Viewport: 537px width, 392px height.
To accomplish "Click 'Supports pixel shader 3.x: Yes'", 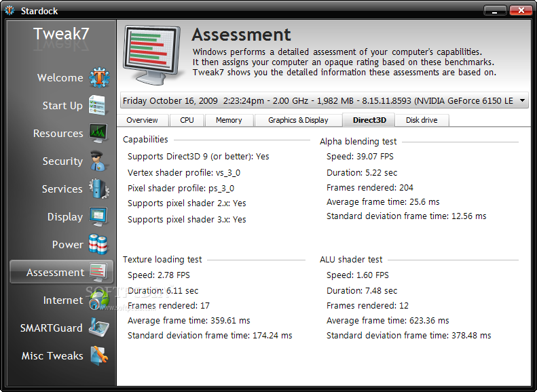I will [187, 219].
